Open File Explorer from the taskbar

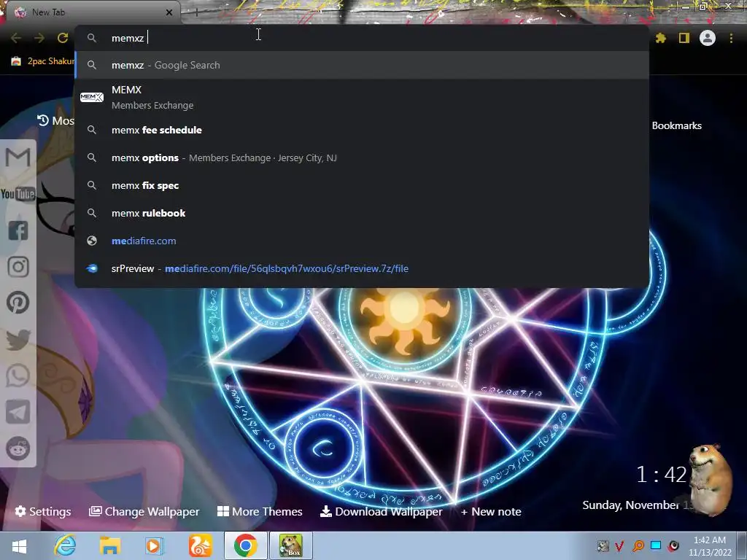[x=109, y=545]
